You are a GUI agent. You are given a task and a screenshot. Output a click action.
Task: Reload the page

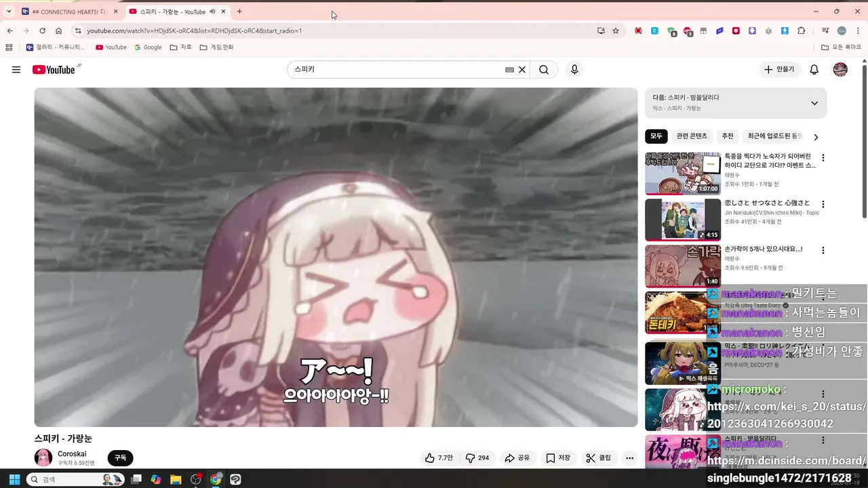pyautogui.click(x=42, y=30)
